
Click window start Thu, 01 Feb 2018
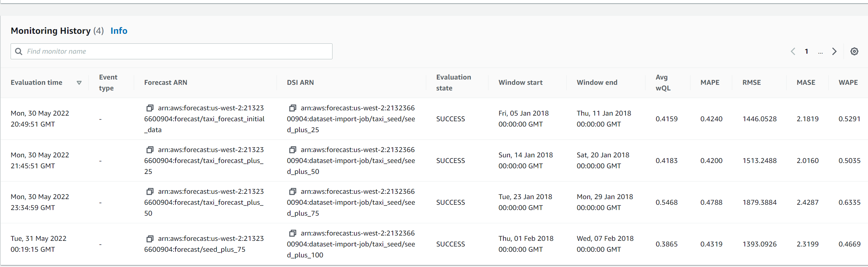point(526,244)
